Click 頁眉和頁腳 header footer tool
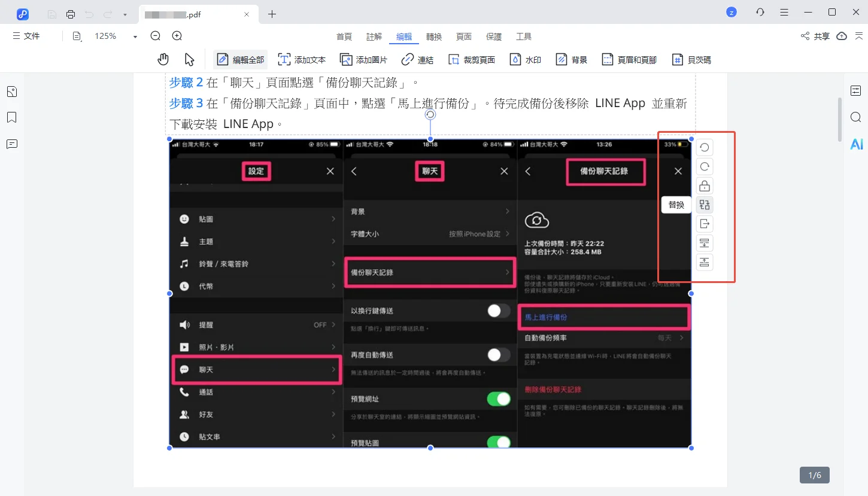Viewport: 868px width, 496px height. coord(629,59)
